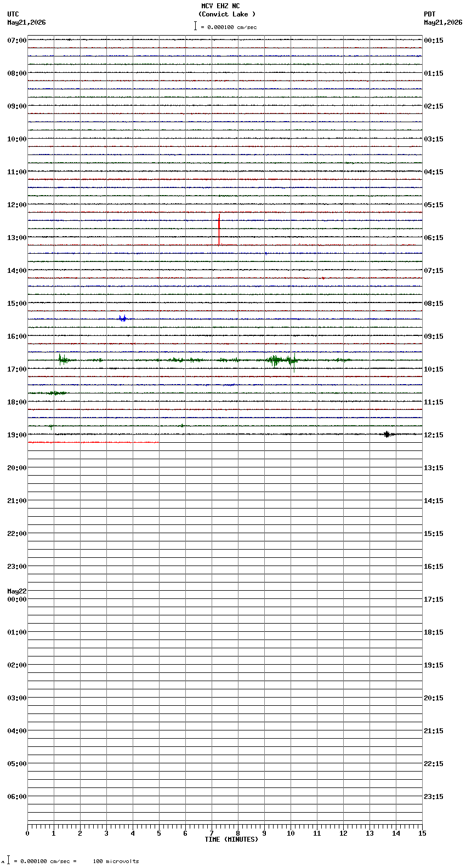This screenshot has height=868, width=466.
Task: Click the '20:15' PDT time label
Action: click(x=434, y=698)
